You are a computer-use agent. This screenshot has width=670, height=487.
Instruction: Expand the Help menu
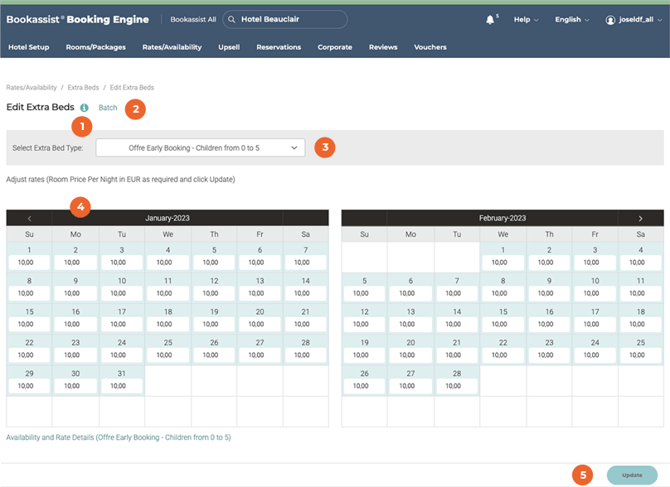point(526,20)
